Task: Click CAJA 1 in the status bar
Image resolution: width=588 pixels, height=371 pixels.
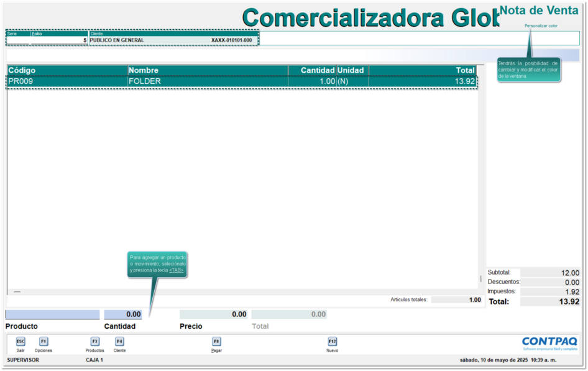Action: pos(94,360)
